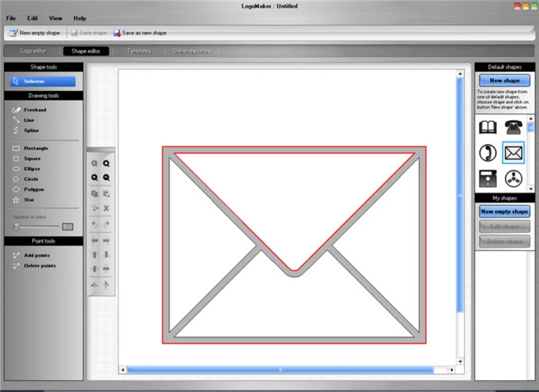Screen dimensions: 539x392
Task: Click canvas horizontal scrollbar right arrow
Action: point(452,370)
